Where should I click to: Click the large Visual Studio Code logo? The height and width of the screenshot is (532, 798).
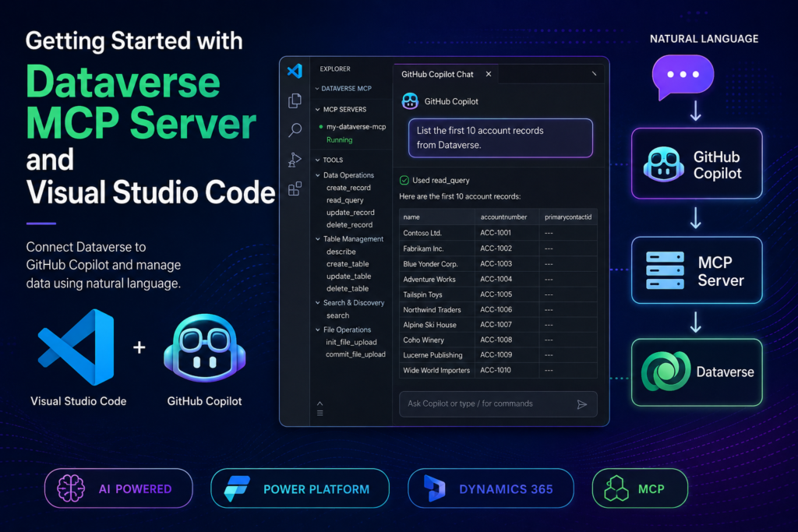76,347
